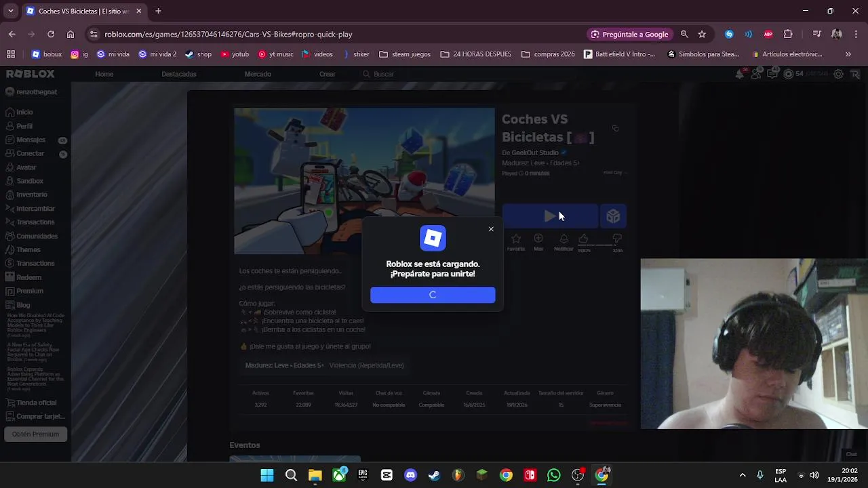
Task: Click the Roblox logo in page header
Action: pos(30,74)
